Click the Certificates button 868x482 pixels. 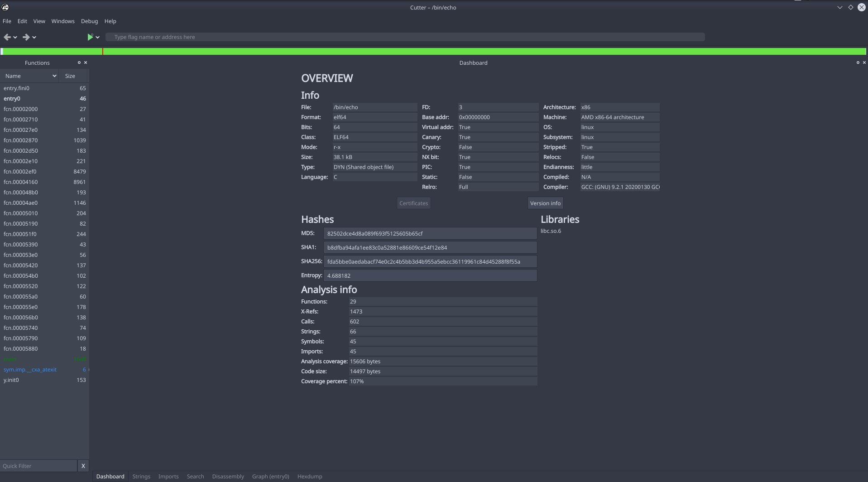(x=413, y=203)
